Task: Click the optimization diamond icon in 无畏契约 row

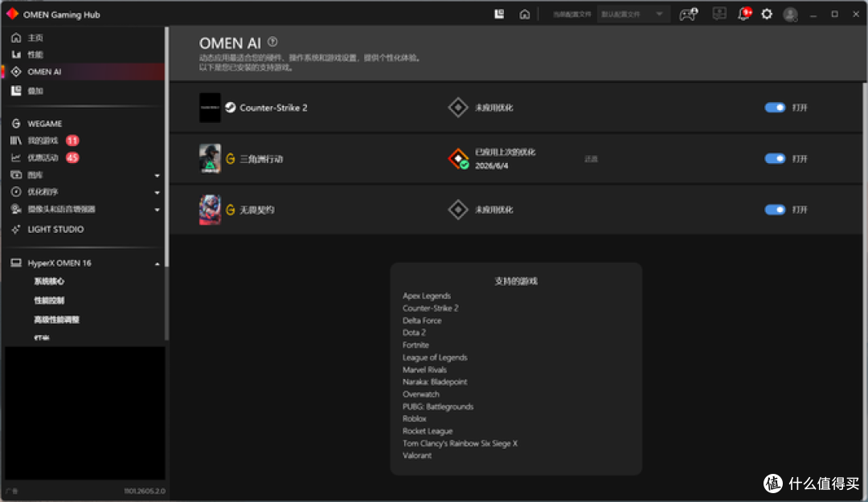Action: (458, 210)
